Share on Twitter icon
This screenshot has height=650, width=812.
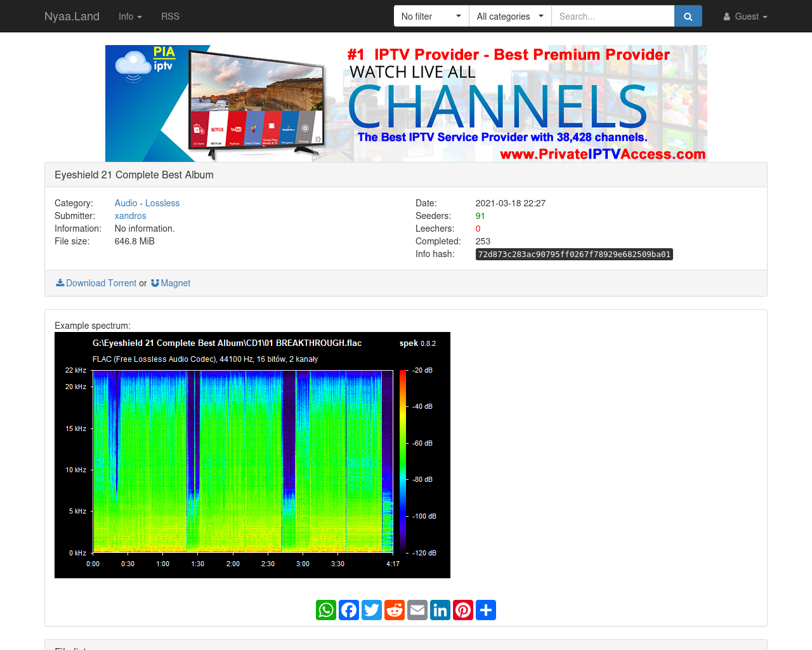point(372,610)
